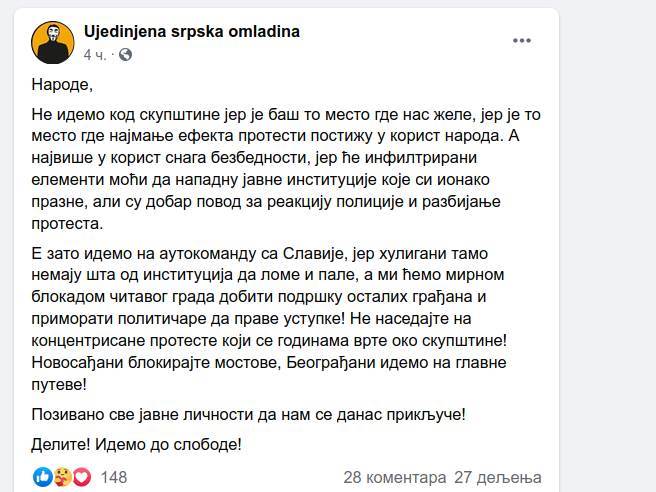656x492 pixels.
Task: Click the closing line "Делите! Идемо до слободе!"
Action: (138, 443)
